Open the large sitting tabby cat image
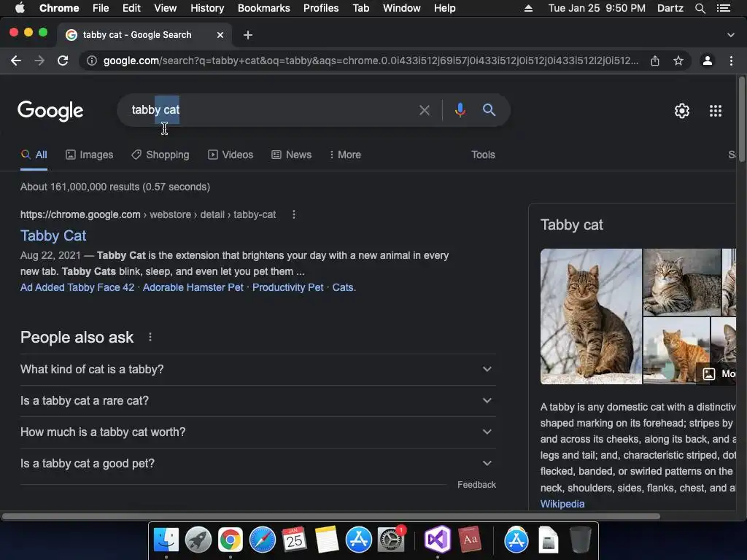Screen dimensions: 747x560 (x=591, y=316)
